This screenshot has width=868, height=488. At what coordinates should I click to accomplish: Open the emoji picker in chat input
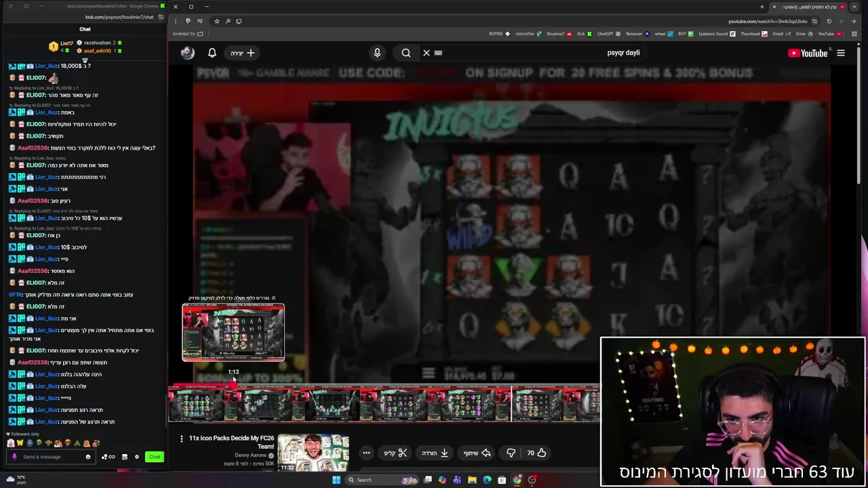tap(88, 457)
